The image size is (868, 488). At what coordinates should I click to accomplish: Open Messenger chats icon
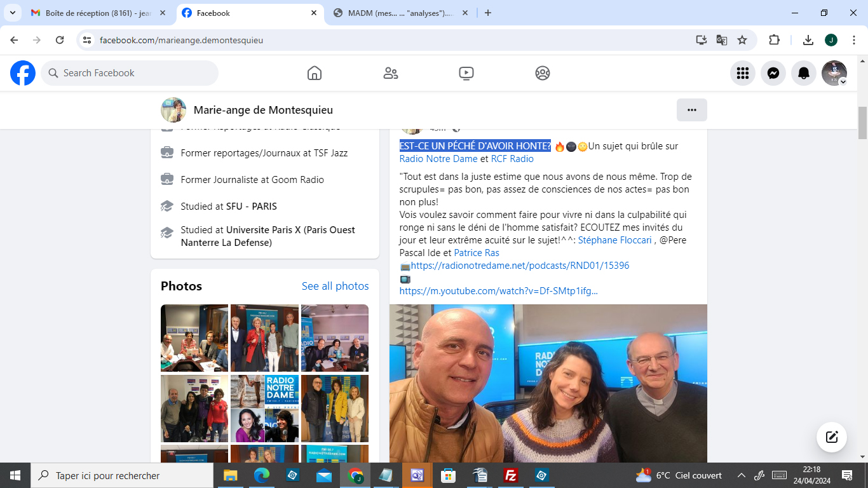click(773, 73)
